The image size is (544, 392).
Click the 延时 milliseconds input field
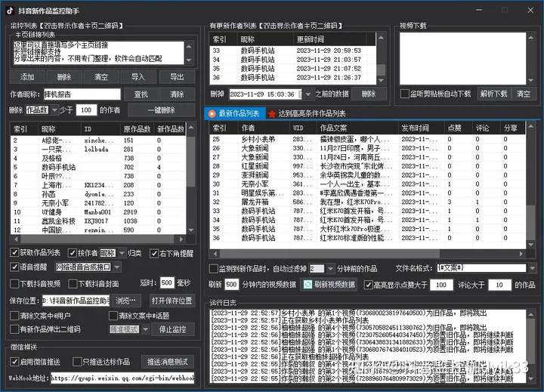click(166, 282)
